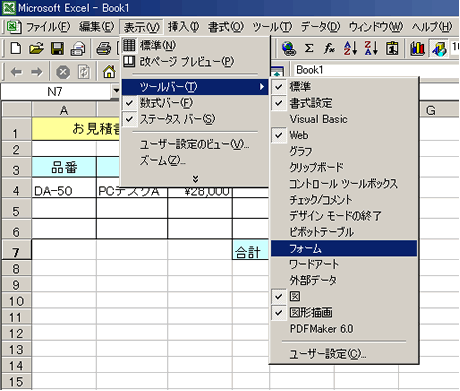Select 外部データ toolbar entry

(x=344, y=280)
